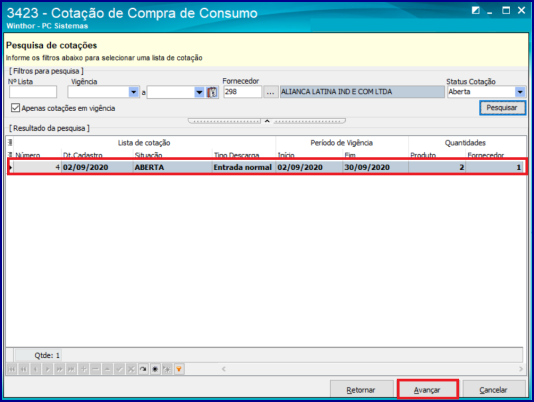Click the Número column header
Image resolution: width=534 pixels, height=402 pixels.
[x=37, y=155]
